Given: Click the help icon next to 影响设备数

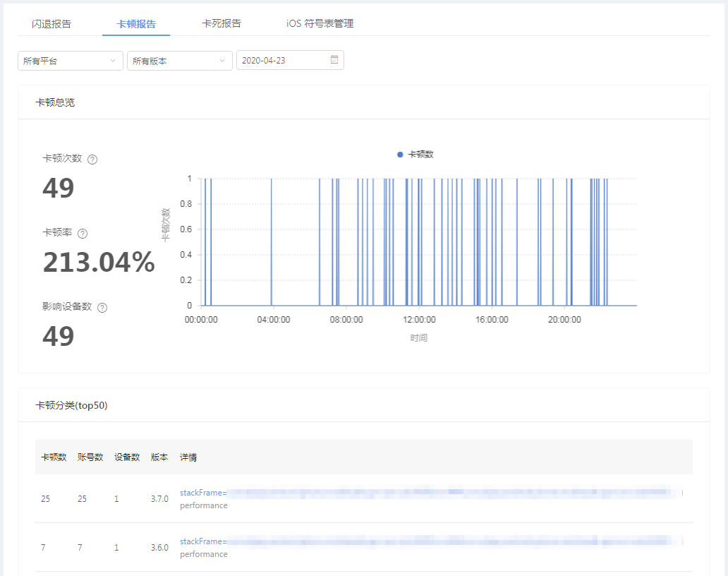Looking at the screenshot, I should 102,308.
